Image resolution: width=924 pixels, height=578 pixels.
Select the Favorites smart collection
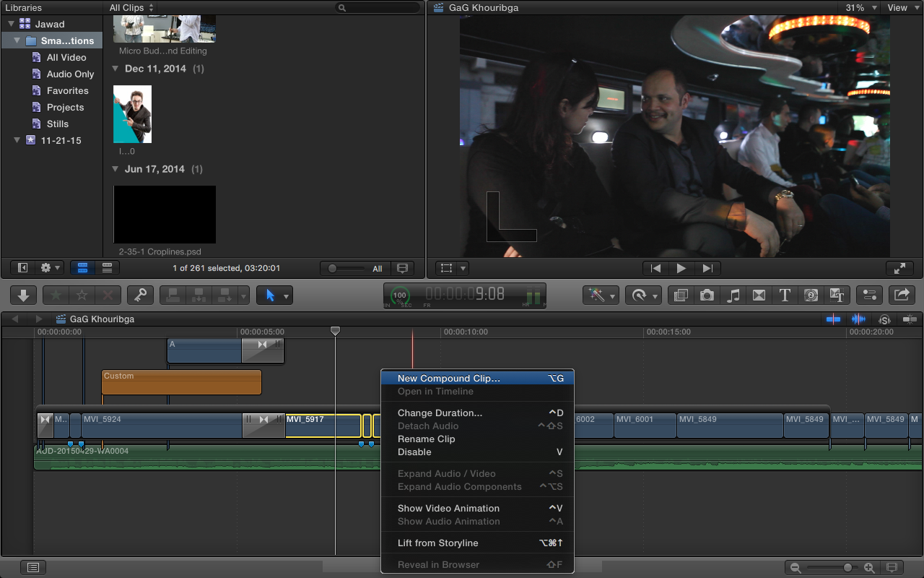(x=67, y=91)
